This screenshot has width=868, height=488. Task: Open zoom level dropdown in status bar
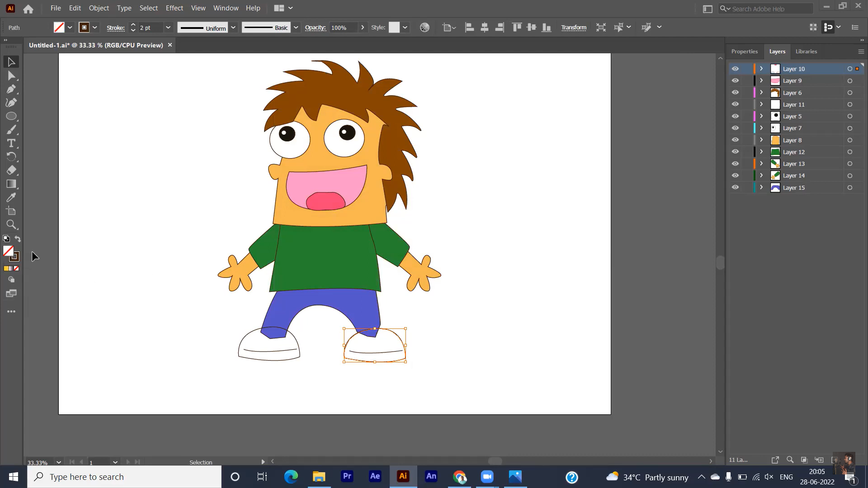pyautogui.click(x=59, y=462)
